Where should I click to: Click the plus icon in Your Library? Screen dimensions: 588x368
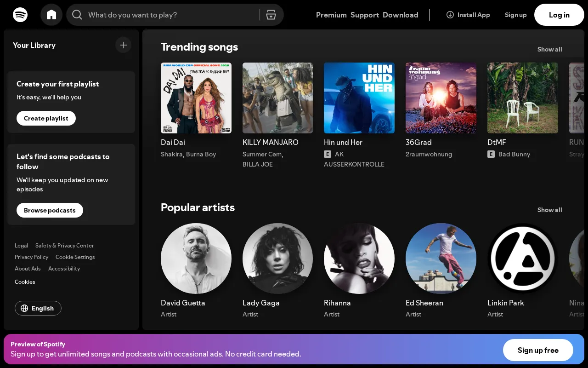pyautogui.click(x=123, y=45)
